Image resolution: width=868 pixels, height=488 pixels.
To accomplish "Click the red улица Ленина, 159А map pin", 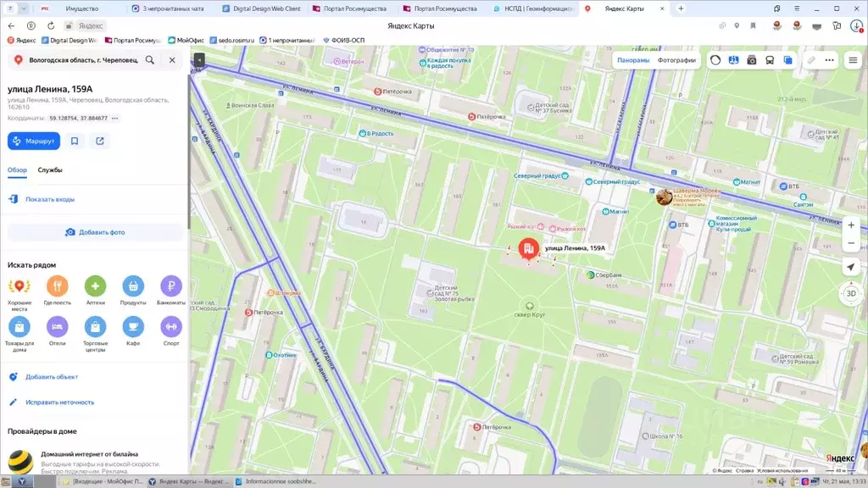I will pyautogui.click(x=529, y=248).
